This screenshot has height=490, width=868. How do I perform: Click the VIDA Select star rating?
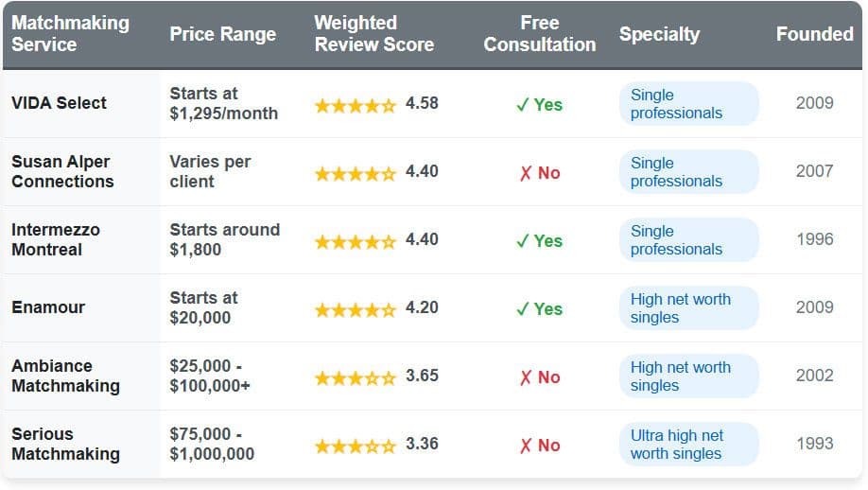point(356,105)
